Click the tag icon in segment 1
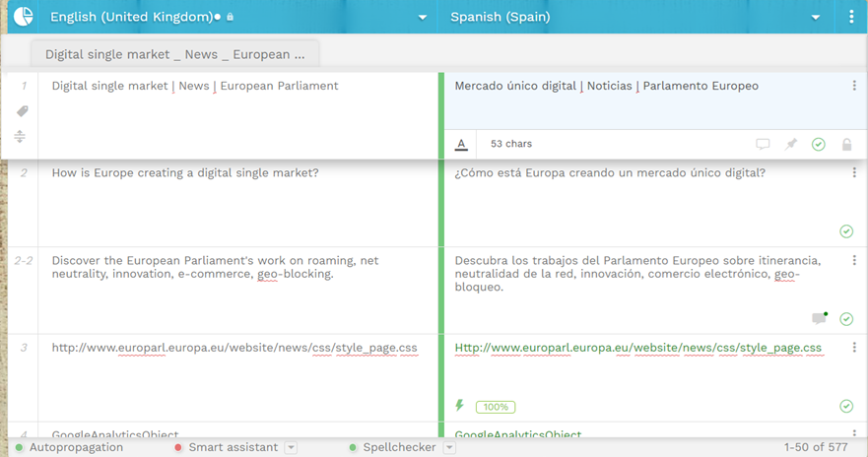The image size is (868, 457). pyautogui.click(x=22, y=112)
